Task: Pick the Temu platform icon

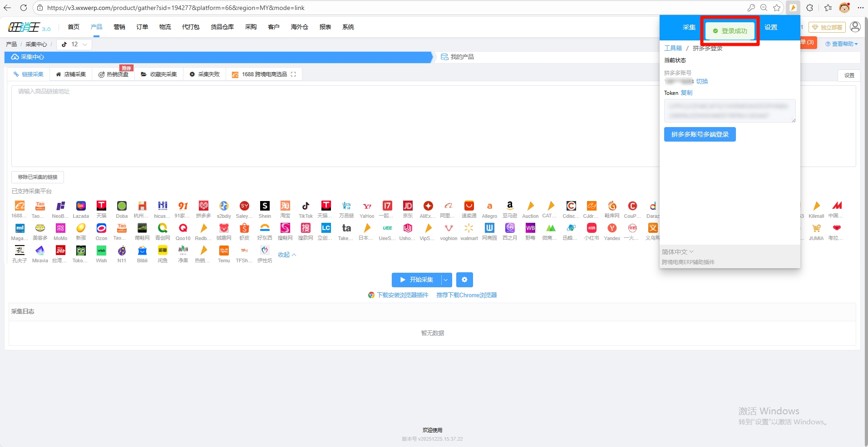Action: (224, 251)
